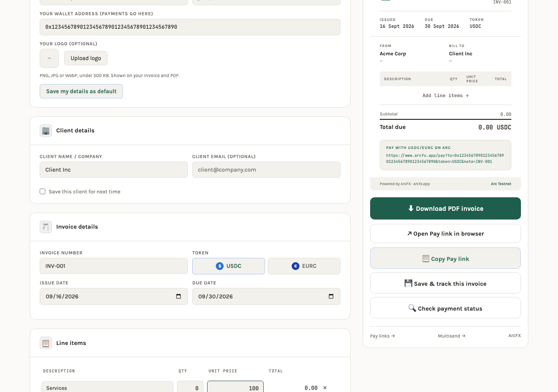Focus the Unit price field showing 100
The height and width of the screenshot is (392, 558).
tap(235, 387)
